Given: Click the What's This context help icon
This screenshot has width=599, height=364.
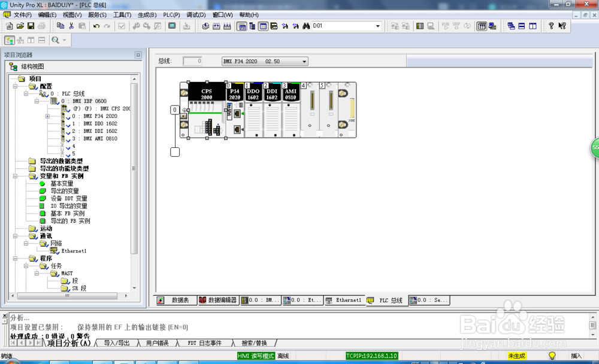Looking at the screenshot, I should tap(562, 26).
